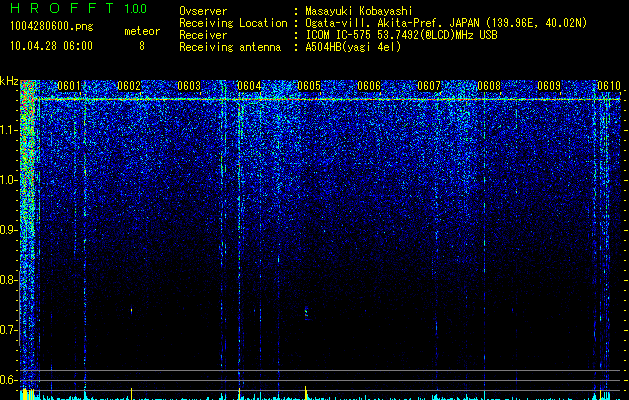
Task: Click the ICOM IC-575 receiver text
Action: pyautogui.click(x=401, y=35)
